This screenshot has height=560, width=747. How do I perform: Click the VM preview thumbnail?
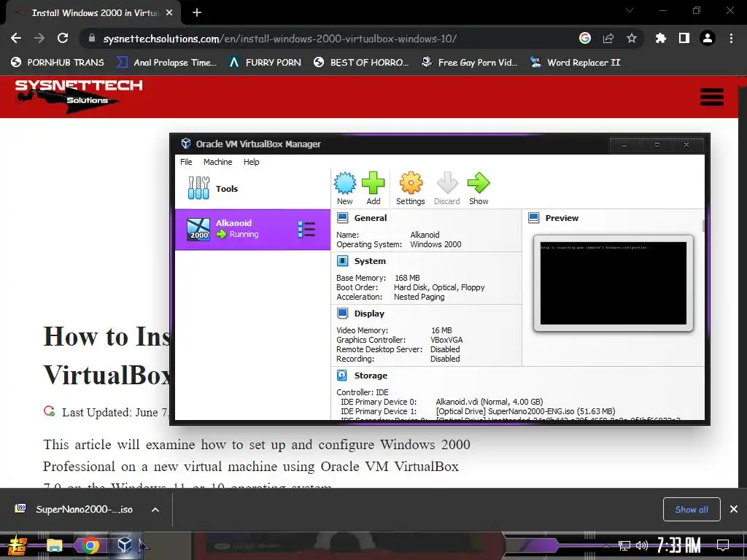click(x=613, y=283)
